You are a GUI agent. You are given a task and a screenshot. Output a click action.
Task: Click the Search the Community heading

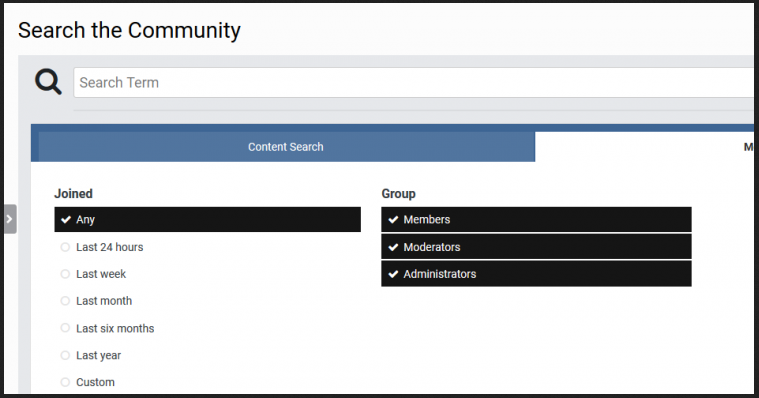pyautogui.click(x=129, y=31)
